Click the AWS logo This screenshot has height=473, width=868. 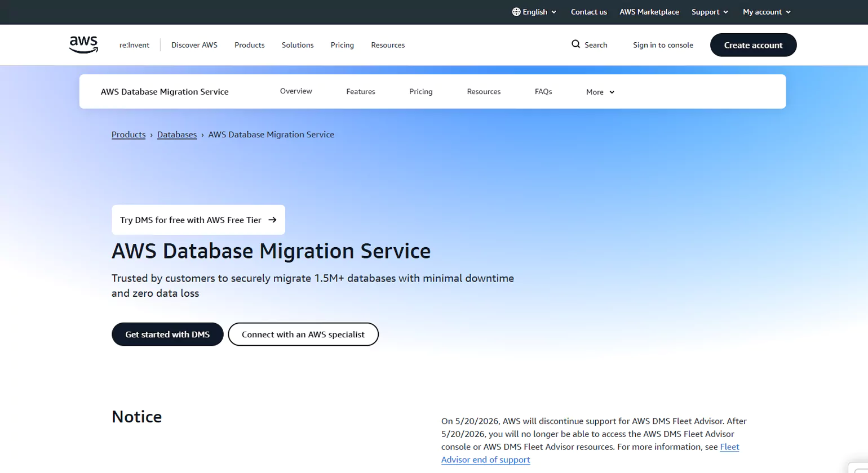click(83, 44)
